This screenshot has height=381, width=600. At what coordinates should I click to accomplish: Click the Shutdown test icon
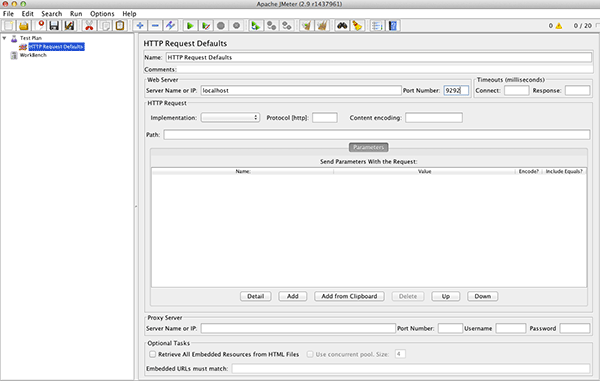(x=236, y=26)
